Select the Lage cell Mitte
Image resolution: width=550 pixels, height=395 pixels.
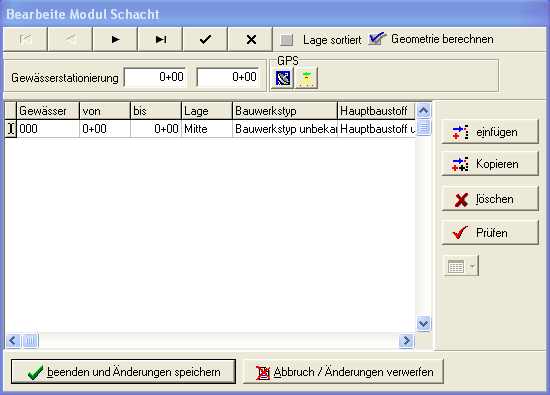tap(207, 129)
